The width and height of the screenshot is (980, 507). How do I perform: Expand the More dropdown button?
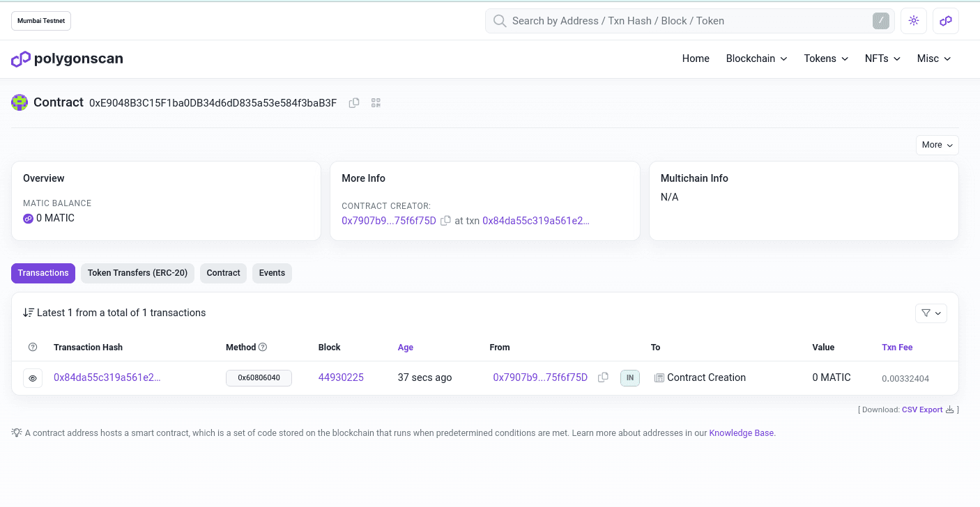[x=937, y=145]
